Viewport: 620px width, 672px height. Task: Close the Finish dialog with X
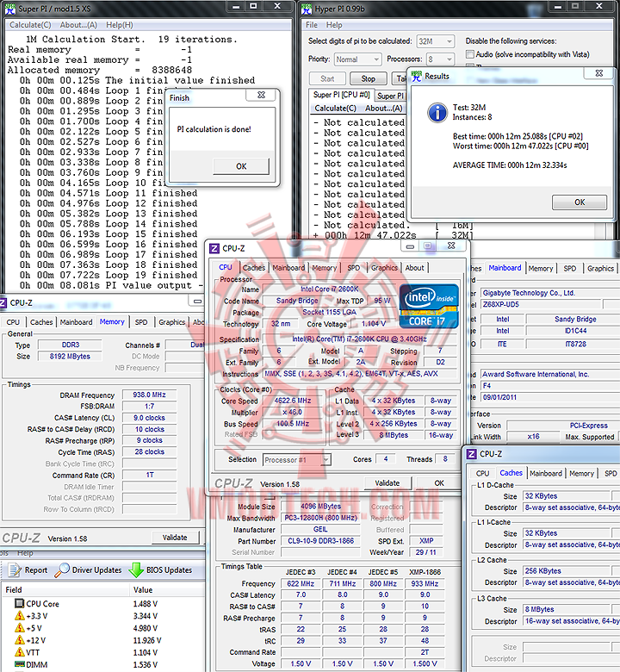[x=261, y=95]
